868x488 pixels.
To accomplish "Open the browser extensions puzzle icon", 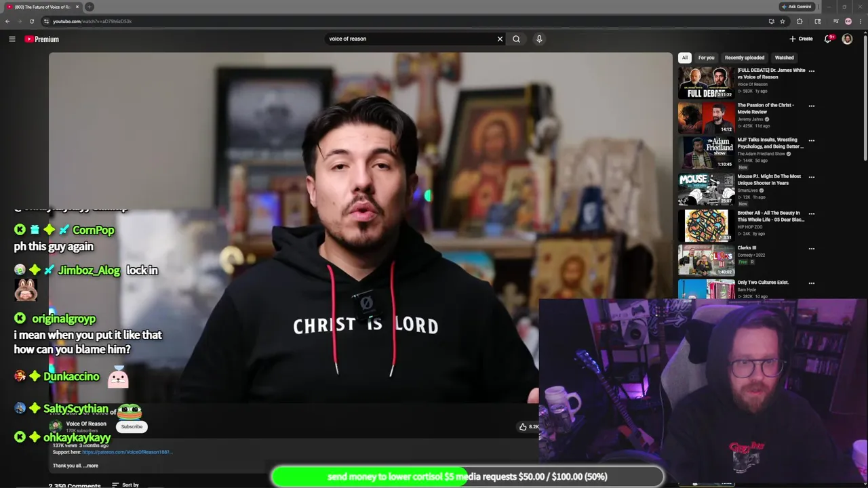I will [x=800, y=21].
